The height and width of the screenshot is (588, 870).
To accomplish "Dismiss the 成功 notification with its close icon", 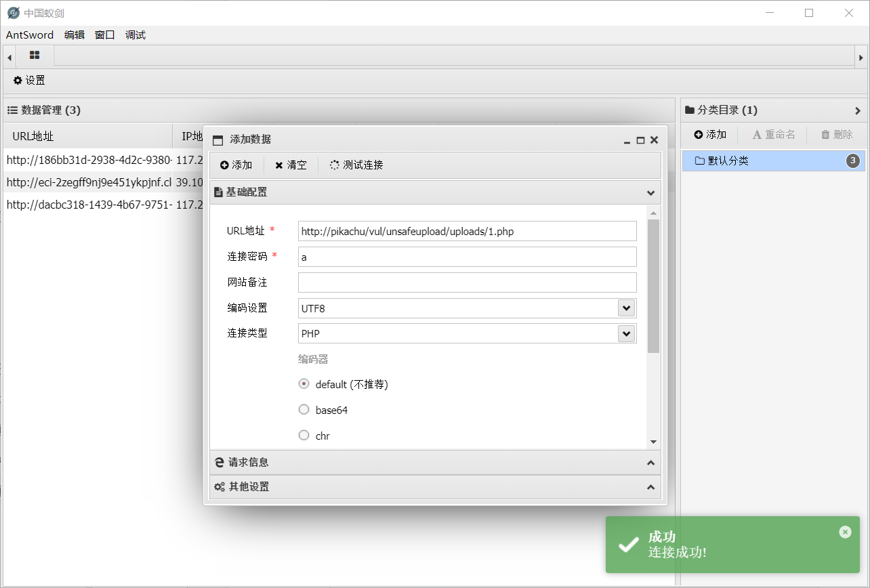I will [845, 532].
